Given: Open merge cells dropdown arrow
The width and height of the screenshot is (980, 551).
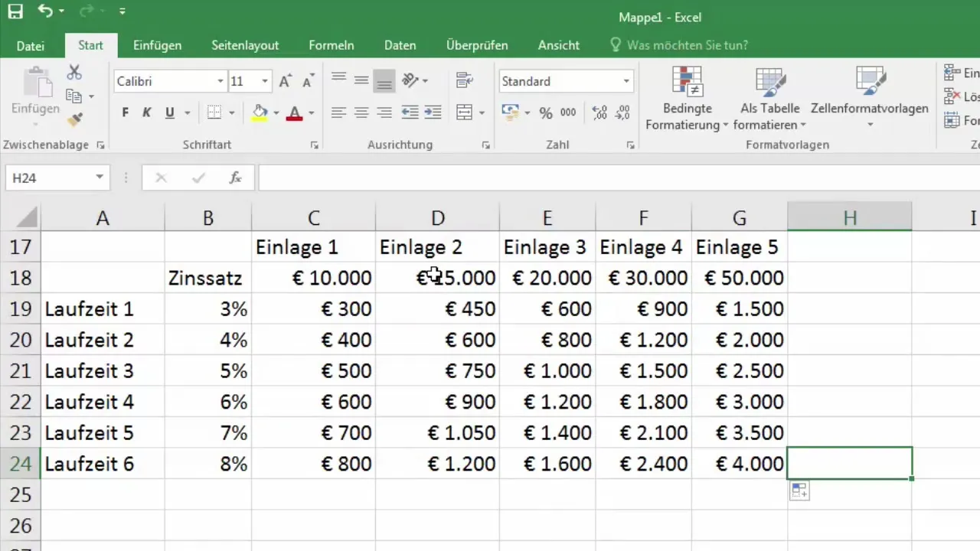Looking at the screenshot, I should [482, 113].
